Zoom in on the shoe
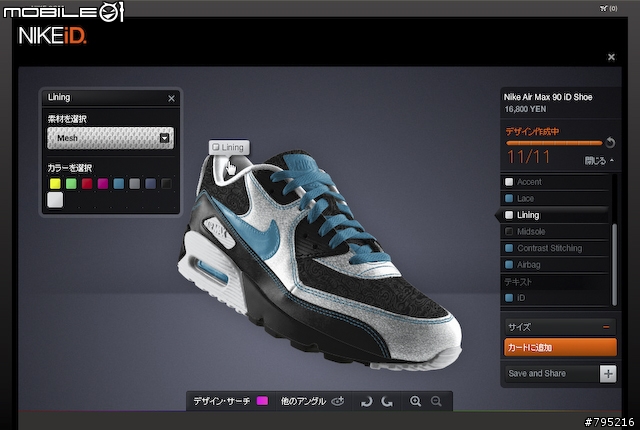 coord(416,401)
